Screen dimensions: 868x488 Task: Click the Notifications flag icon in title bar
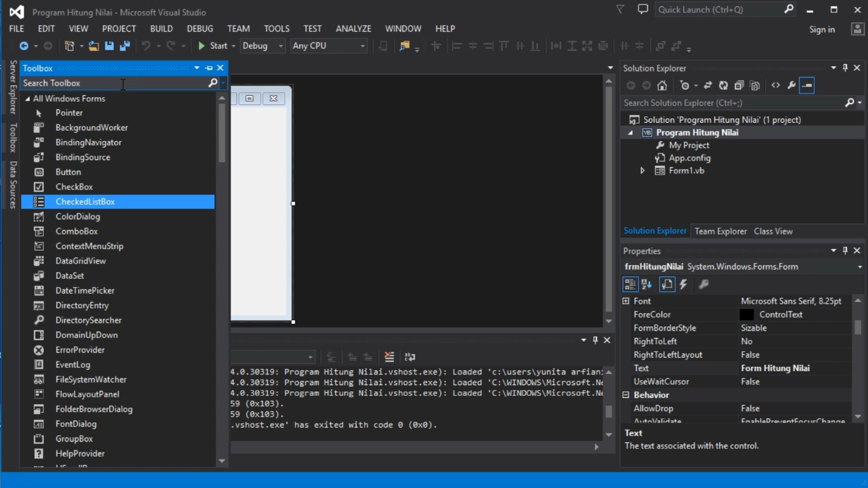click(x=620, y=9)
